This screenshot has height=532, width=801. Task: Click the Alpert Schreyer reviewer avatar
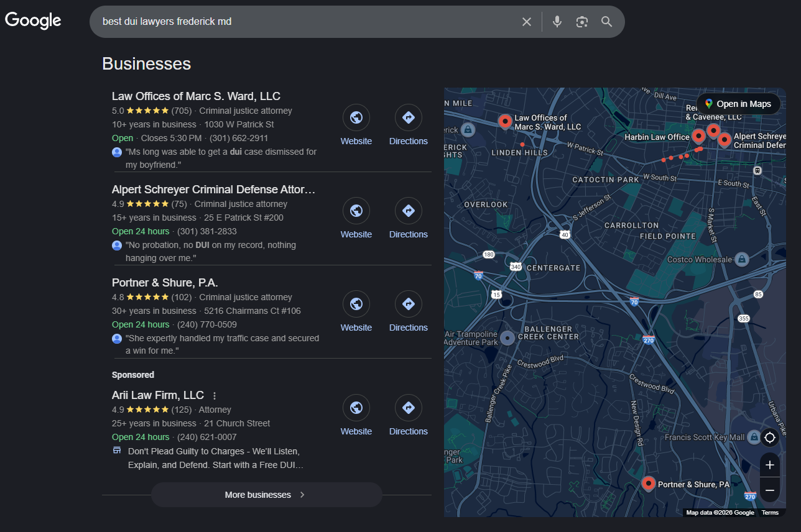coord(117,245)
